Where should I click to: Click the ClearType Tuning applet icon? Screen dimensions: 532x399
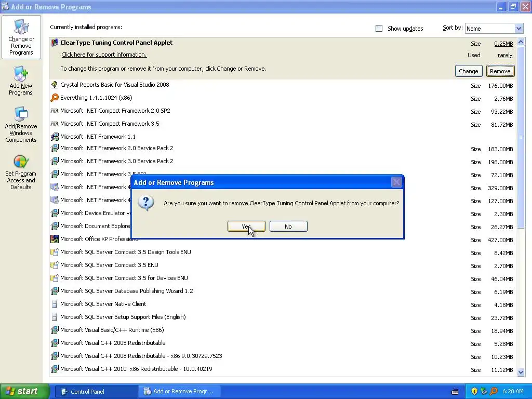coord(54,43)
